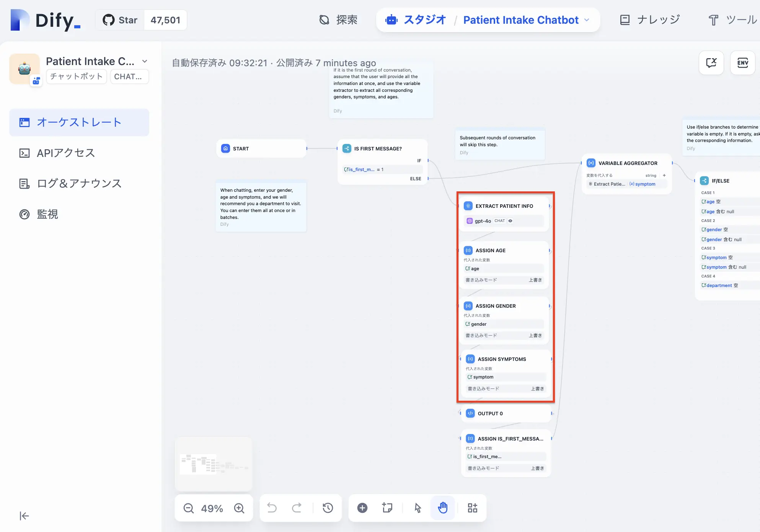
Task: Redo the canvas change
Action: coord(297,508)
